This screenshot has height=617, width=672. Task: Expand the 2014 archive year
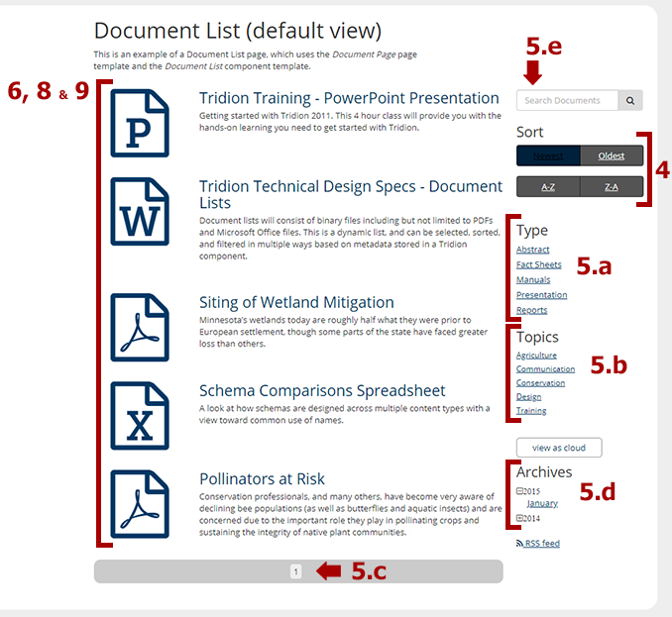520,518
